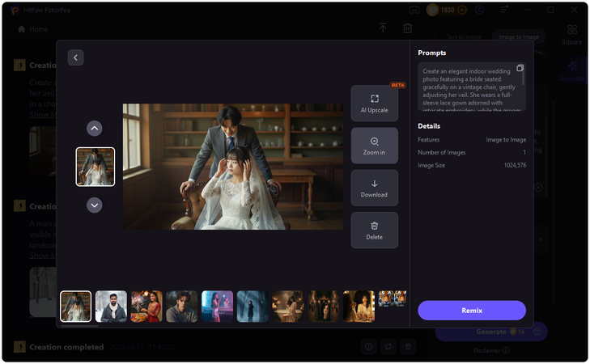Click the Number of Images label
This screenshot has height=364, width=590.
point(442,152)
